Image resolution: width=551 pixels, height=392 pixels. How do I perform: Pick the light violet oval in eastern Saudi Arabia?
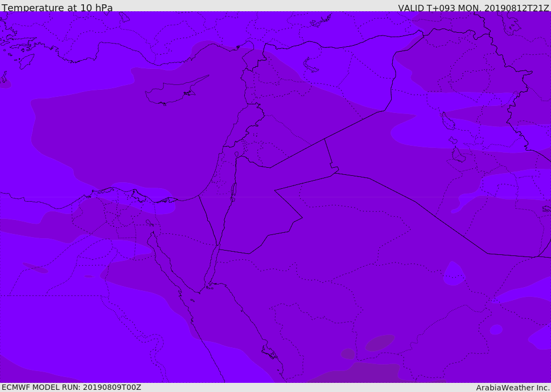(x=454, y=274)
